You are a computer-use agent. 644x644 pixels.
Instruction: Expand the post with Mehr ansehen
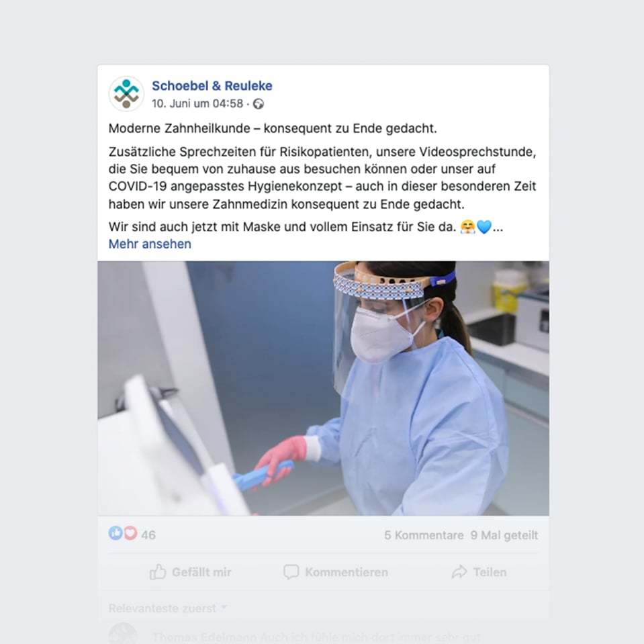pos(150,244)
